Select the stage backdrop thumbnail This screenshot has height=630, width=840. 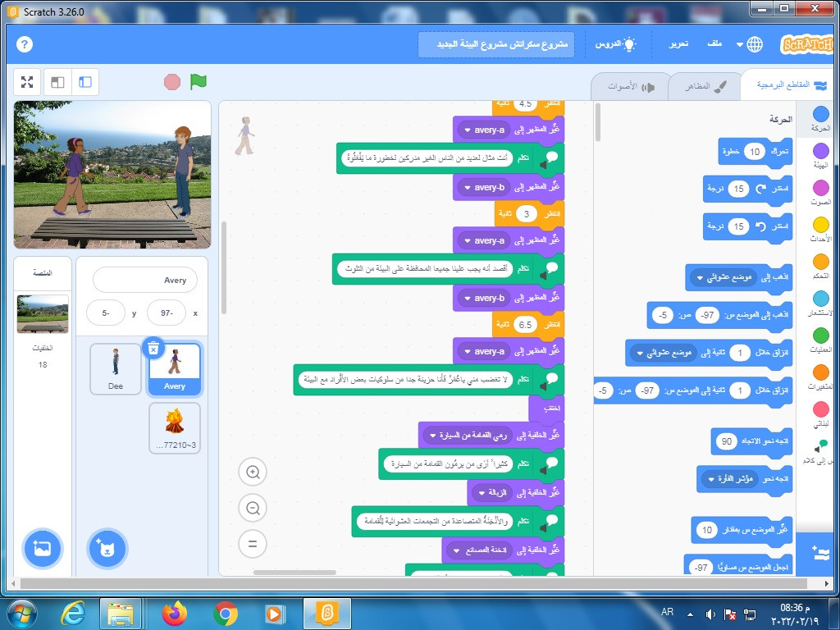point(43,314)
